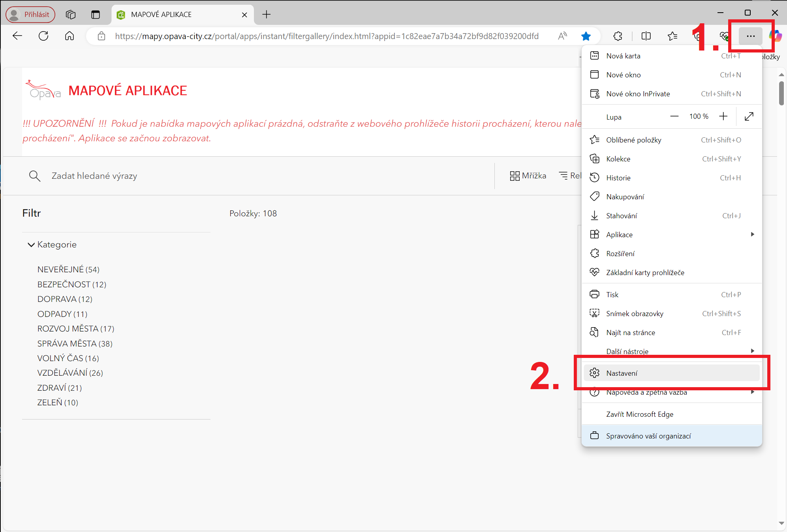Image resolution: width=787 pixels, height=532 pixels.
Task: Open the Extensions puzzle icon in toolbar
Action: 618,36
